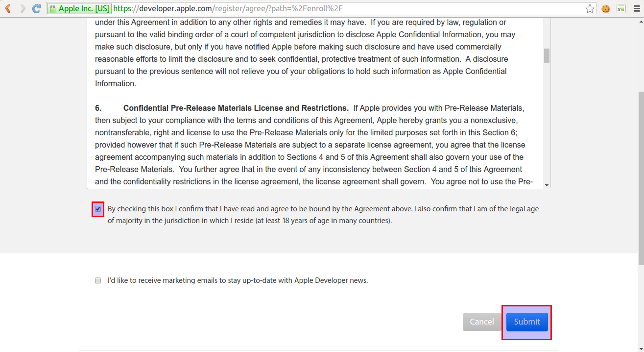644x352 pixels.
Task: Expand the Apple Inc. [US] identity badge
Action: 78,8
